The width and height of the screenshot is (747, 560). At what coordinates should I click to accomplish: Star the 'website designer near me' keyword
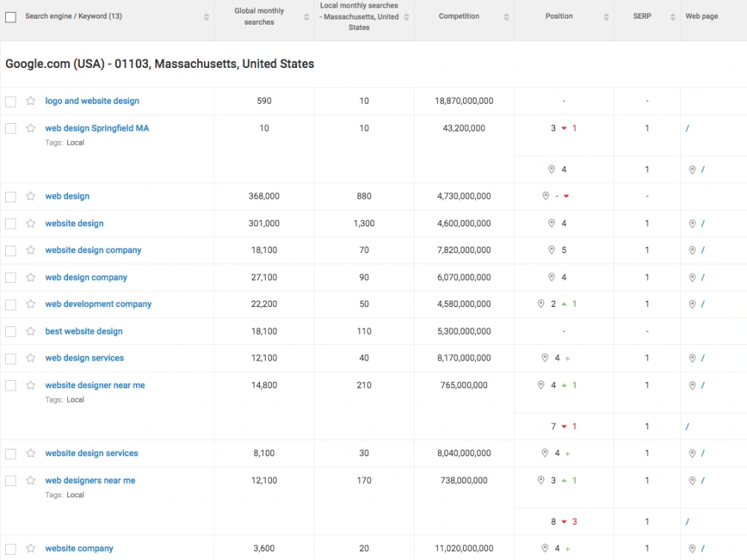(x=31, y=385)
